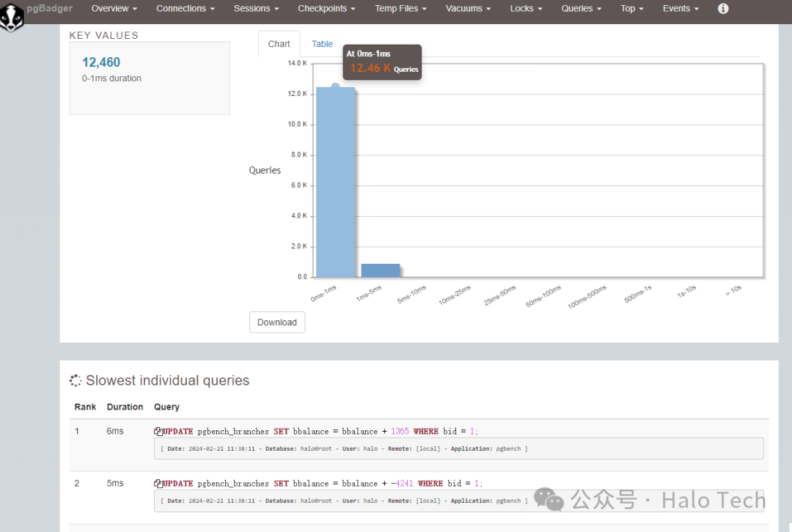Click the 0ms-1ms histogram bar
Screen dimensions: 792x532
coord(335,182)
